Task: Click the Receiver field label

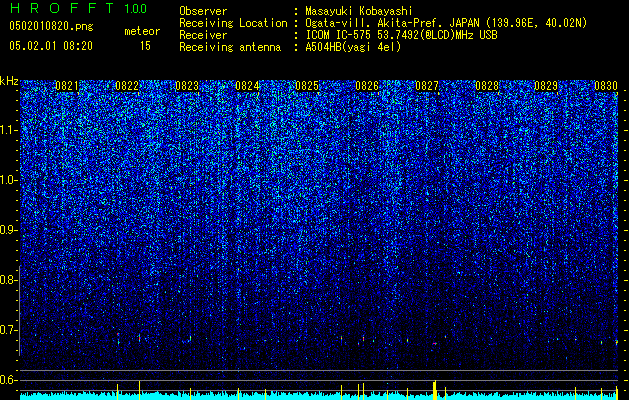Action: pyautogui.click(x=203, y=35)
